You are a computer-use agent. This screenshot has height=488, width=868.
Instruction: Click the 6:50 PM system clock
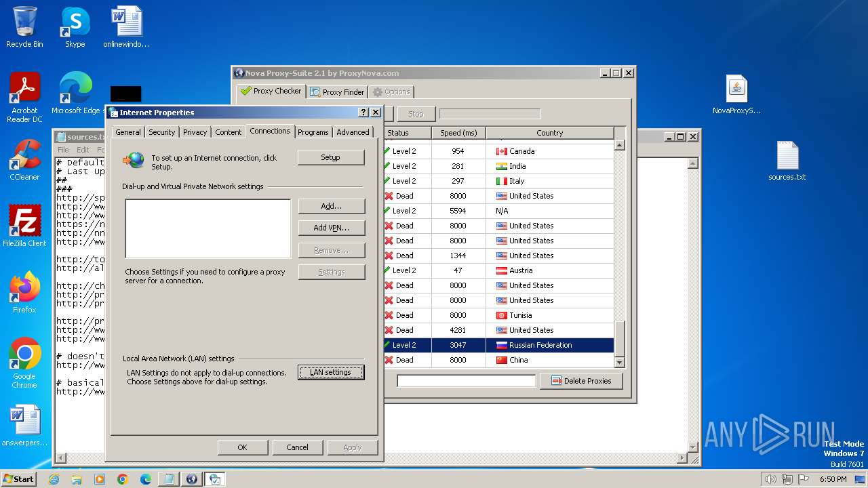pyautogui.click(x=833, y=479)
